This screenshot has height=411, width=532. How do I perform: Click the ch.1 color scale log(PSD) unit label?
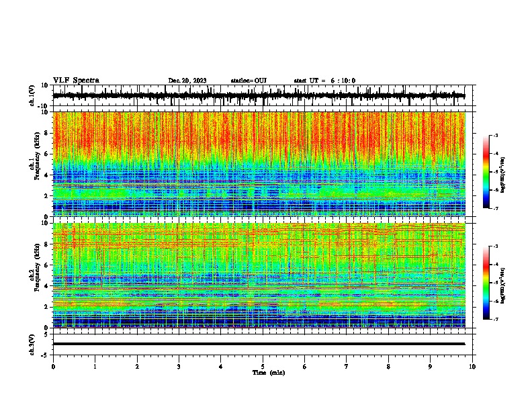pos(503,175)
